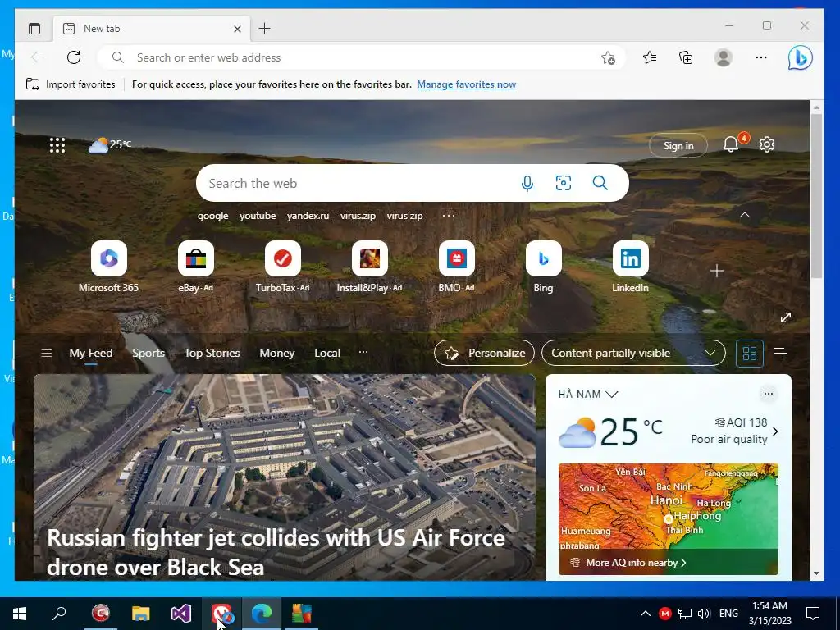840x630 pixels.
Task: Open the Collections icon
Action: pyautogui.click(x=686, y=57)
